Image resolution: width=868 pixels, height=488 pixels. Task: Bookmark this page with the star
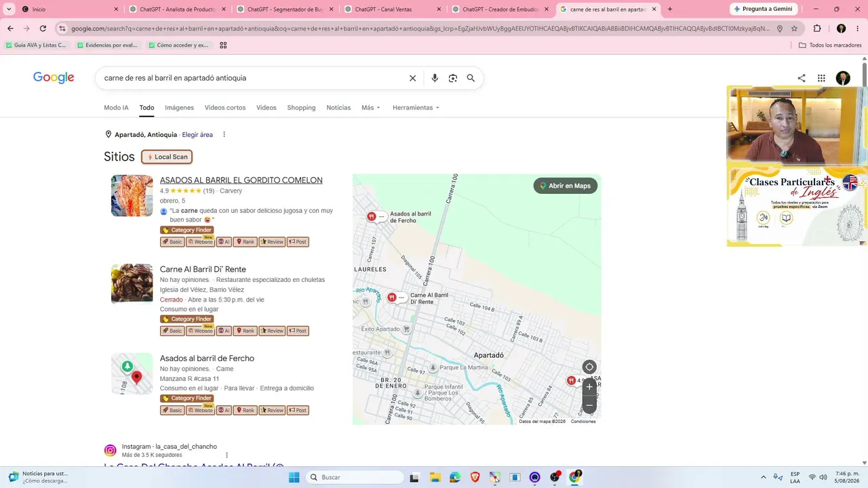click(794, 28)
